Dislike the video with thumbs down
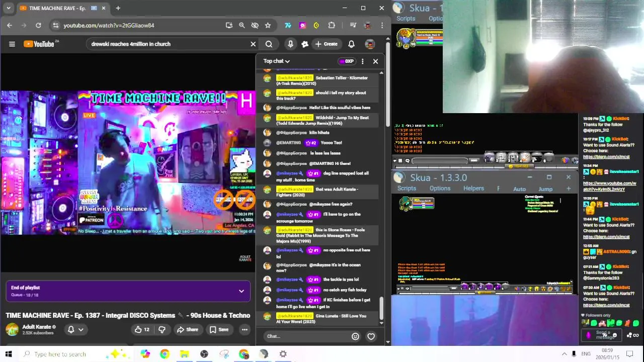This screenshot has height=362, width=644. pyautogui.click(x=162, y=330)
